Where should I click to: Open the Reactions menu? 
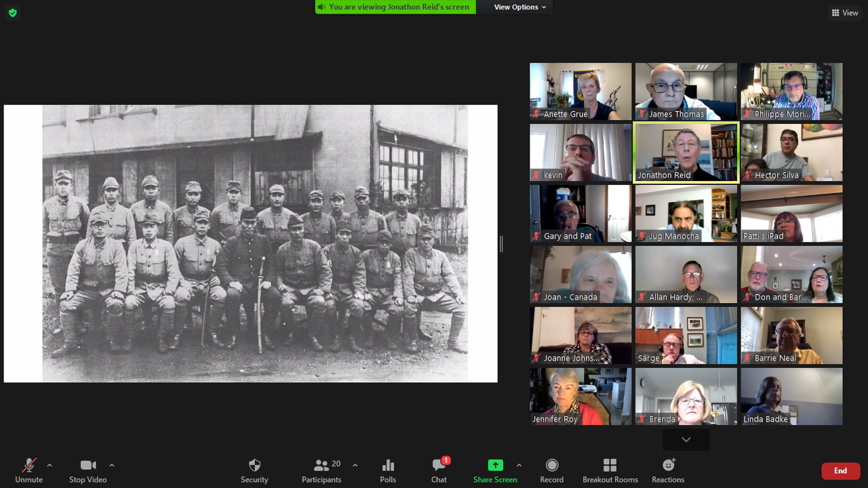pyautogui.click(x=668, y=466)
